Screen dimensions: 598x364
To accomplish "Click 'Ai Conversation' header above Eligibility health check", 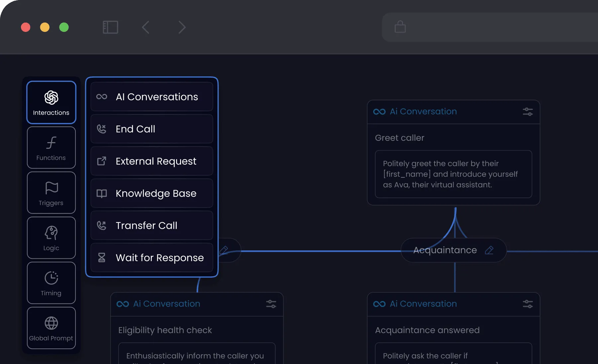I will click(x=167, y=304).
